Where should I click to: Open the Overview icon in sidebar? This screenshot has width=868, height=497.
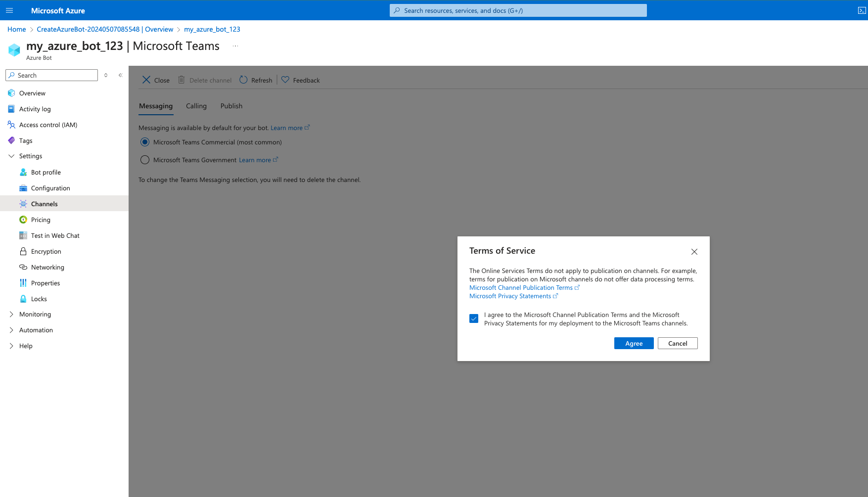point(11,93)
